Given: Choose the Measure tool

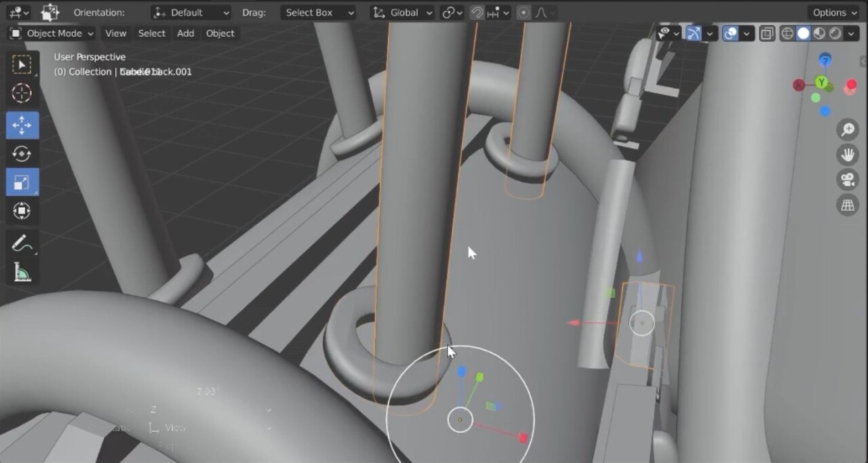Looking at the screenshot, I should click(22, 273).
